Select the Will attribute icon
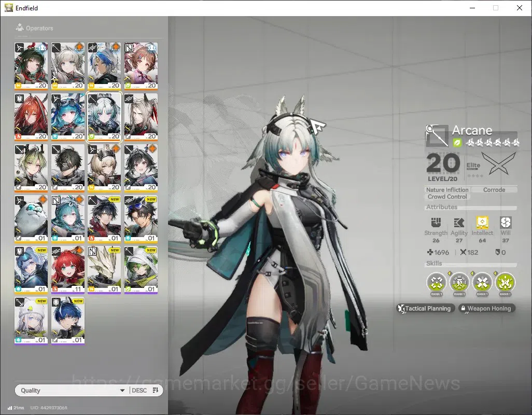The height and width of the screenshot is (415, 532). [x=506, y=223]
